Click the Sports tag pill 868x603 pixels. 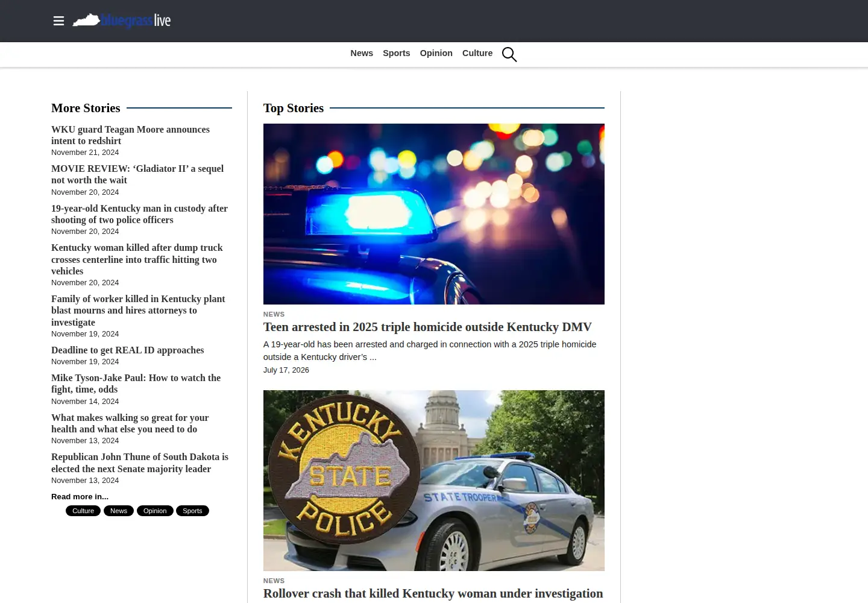pos(192,511)
